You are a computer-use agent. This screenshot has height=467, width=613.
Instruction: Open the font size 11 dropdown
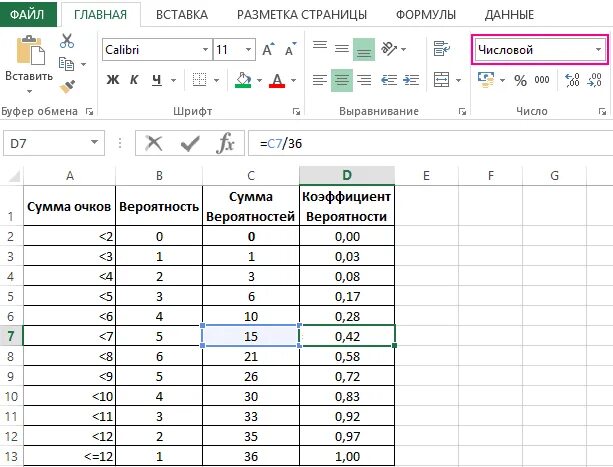coord(248,50)
